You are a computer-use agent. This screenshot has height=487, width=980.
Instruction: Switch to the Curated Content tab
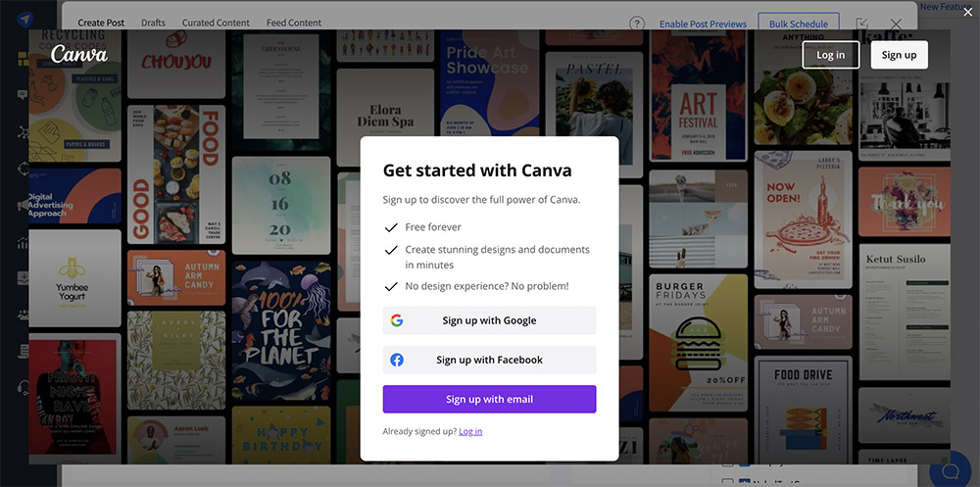(x=216, y=23)
